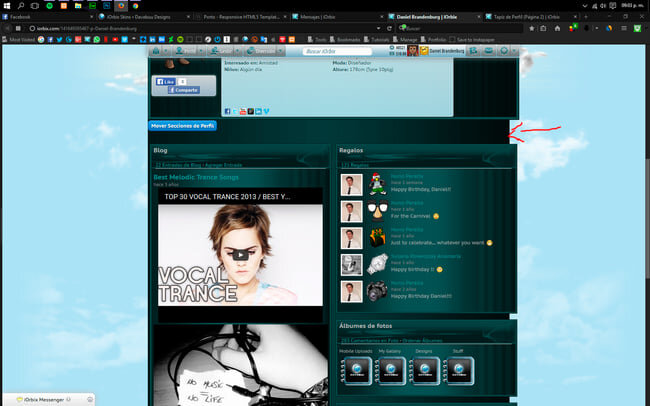The image size is (650, 406).
Task: Open Windows taskbar search
Action: pyautogui.click(x=21, y=6)
